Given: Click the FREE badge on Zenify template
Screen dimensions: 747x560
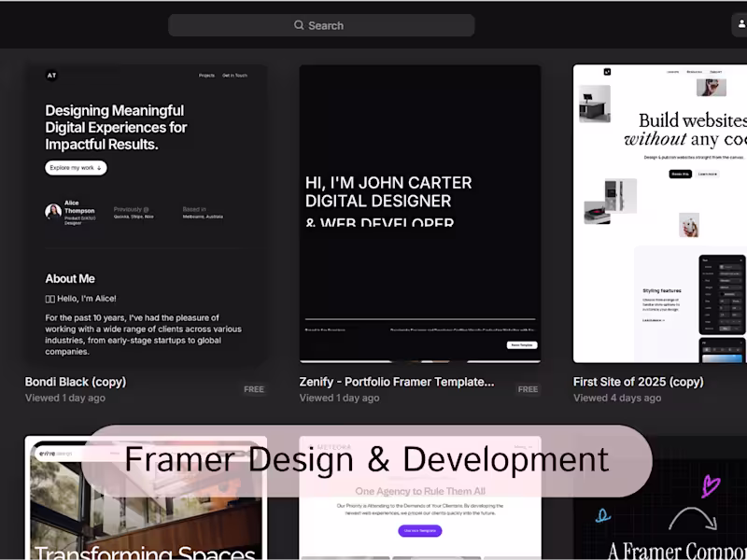Looking at the screenshot, I should click(x=528, y=389).
